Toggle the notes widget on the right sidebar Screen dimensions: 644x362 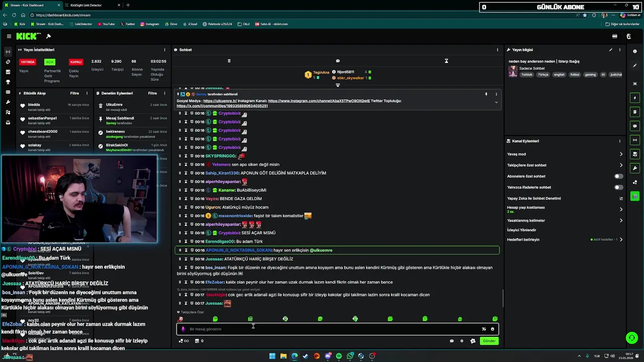pyautogui.click(x=635, y=112)
